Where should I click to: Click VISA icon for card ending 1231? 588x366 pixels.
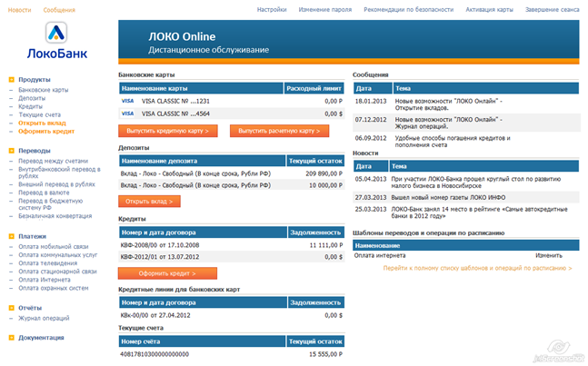coord(127,101)
